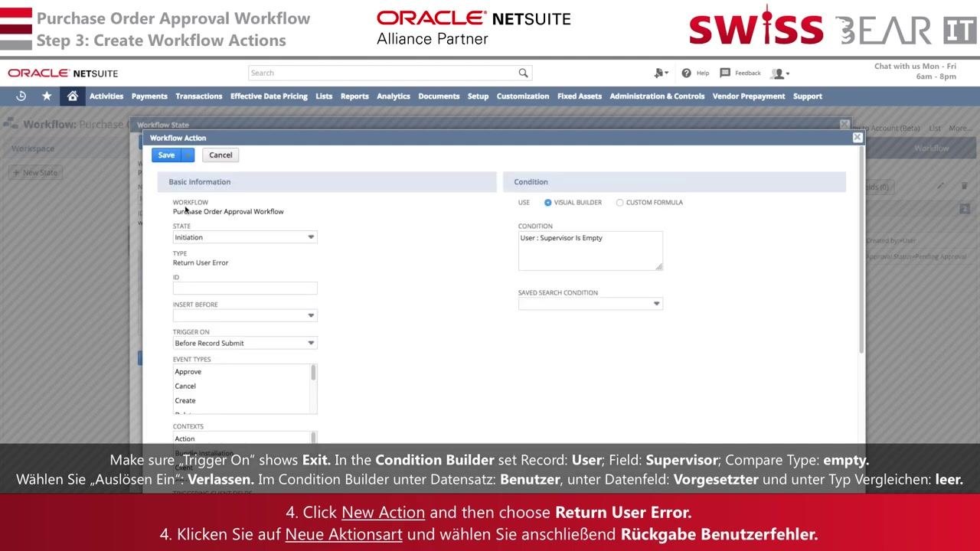Image resolution: width=980 pixels, height=551 pixels.
Task: Open the Setup menu
Action: coord(478,96)
